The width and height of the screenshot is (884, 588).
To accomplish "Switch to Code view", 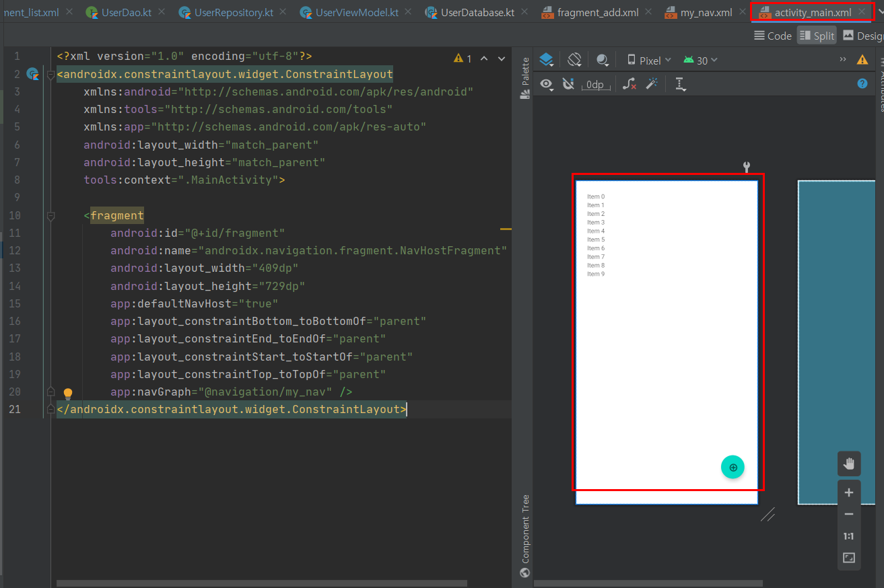I will 773,36.
